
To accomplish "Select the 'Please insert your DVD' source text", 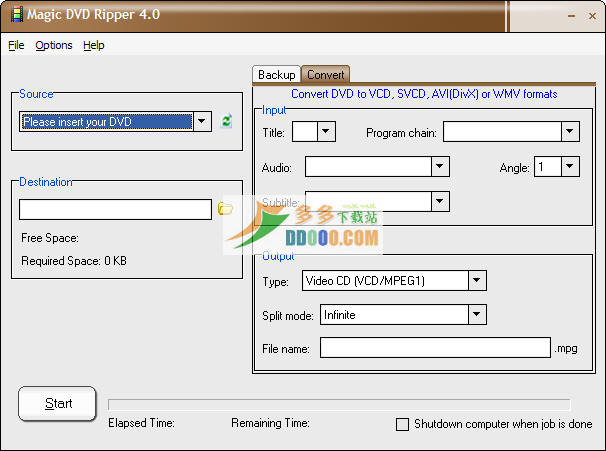I will (x=77, y=122).
